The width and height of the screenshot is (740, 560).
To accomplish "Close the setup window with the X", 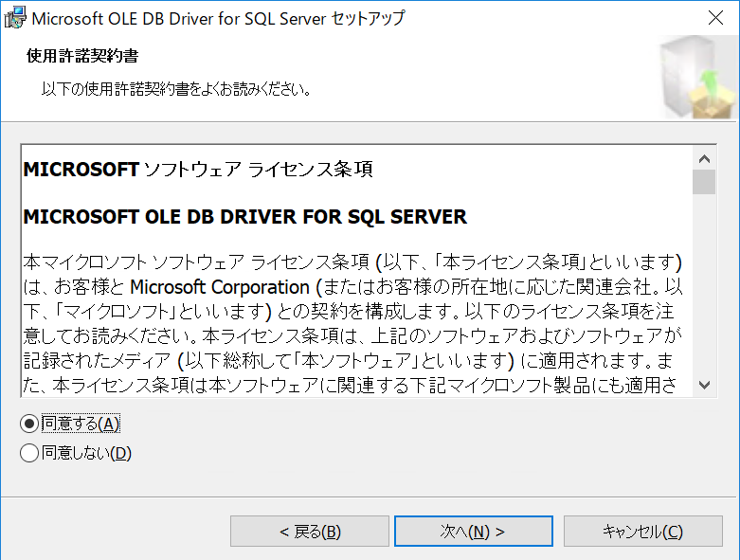I will coord(717,18).
